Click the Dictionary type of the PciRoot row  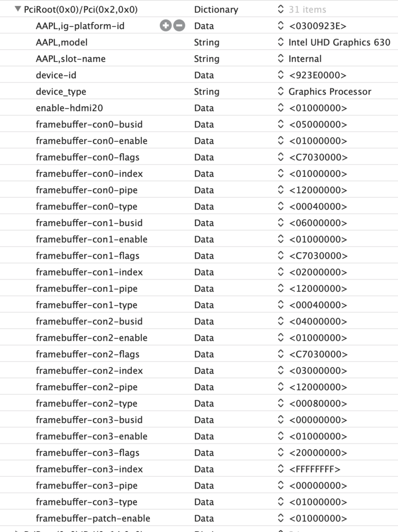(216, 9)
